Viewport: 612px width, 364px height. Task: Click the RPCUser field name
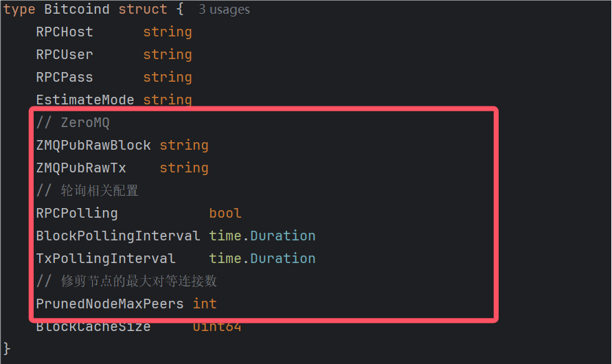pos(65,55)
